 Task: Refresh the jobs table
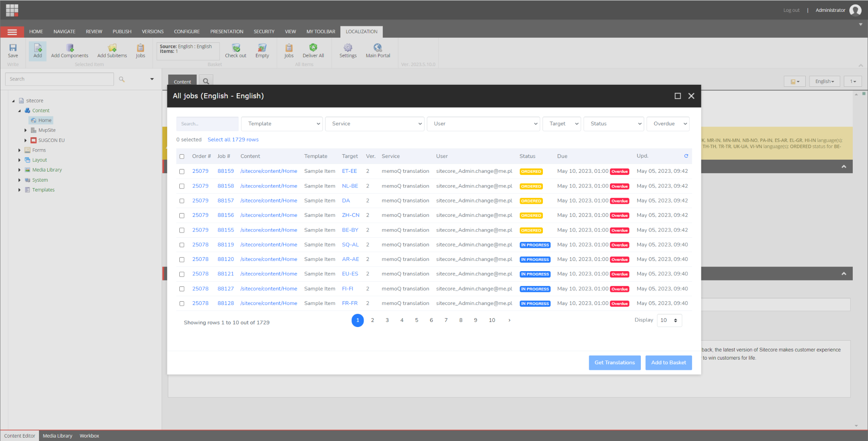(x=686, y=156)
